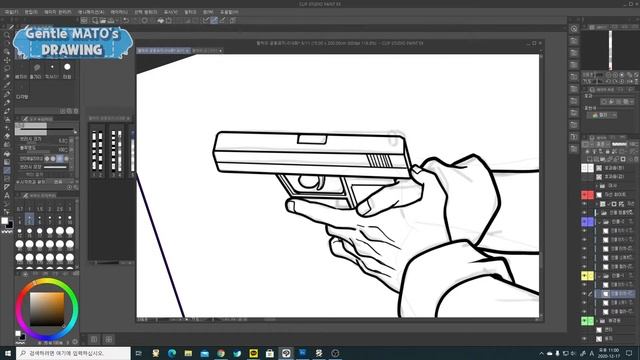Toggle eye of the blue-marked folder layer
640x360 pixels.
(584, 222)
